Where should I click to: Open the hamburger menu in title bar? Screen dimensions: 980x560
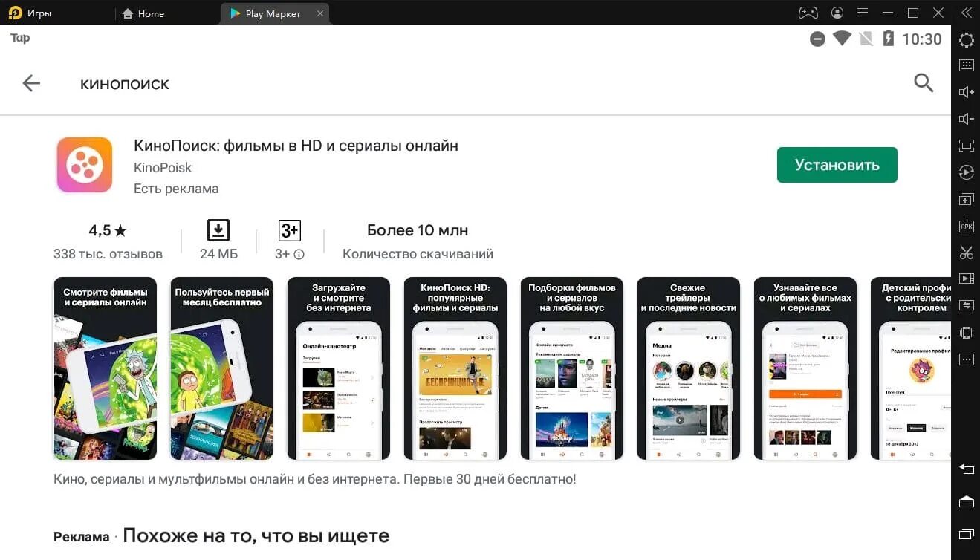coord(863,13)
